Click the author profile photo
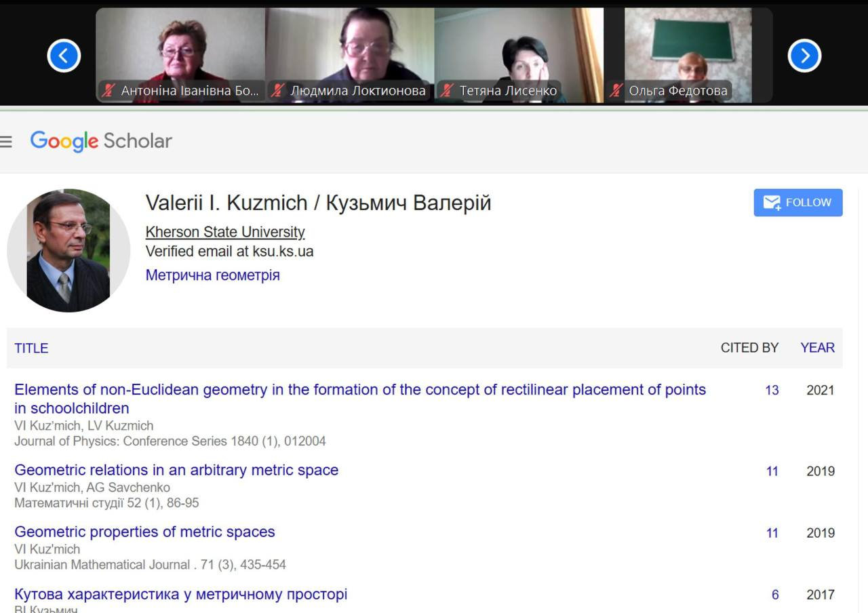Viewport: 868px width, 613px height. tap(68, 250)
